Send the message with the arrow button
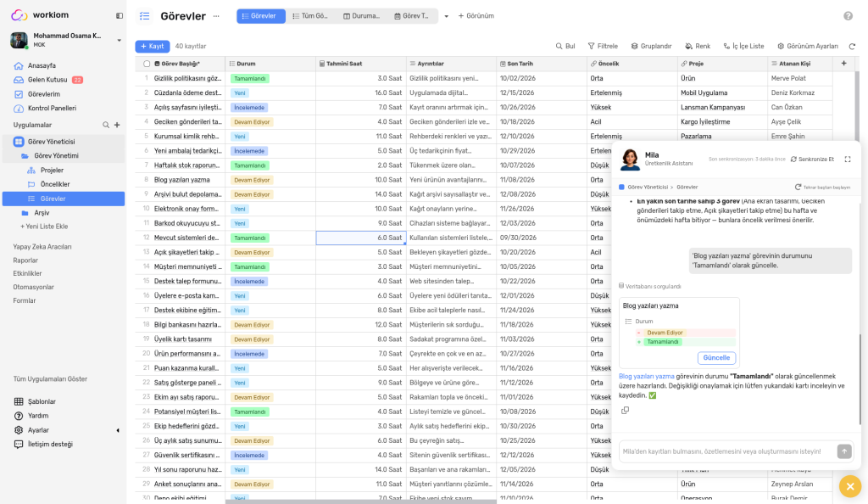This screenshot has width=868, height=504. click(844, 451)
